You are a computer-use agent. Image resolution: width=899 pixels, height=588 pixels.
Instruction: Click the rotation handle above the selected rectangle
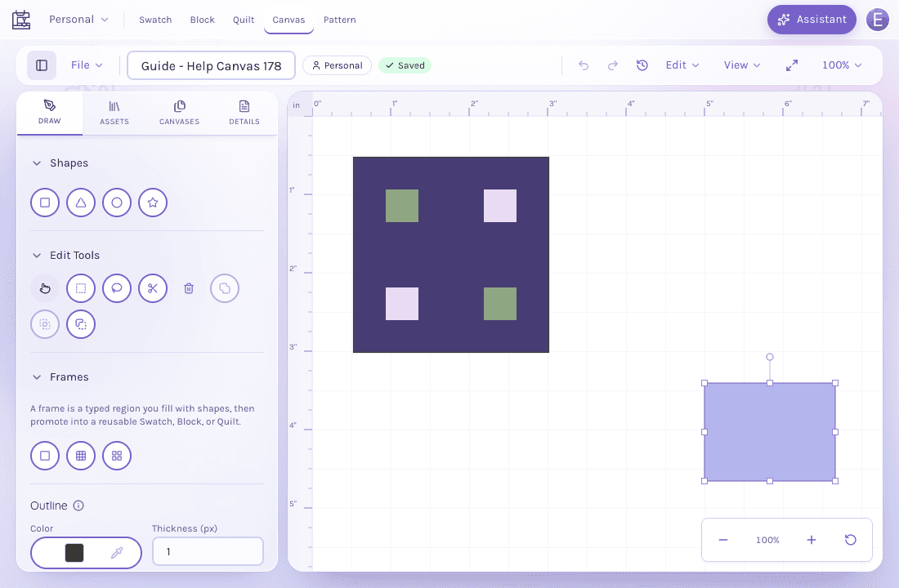(770, 357)
